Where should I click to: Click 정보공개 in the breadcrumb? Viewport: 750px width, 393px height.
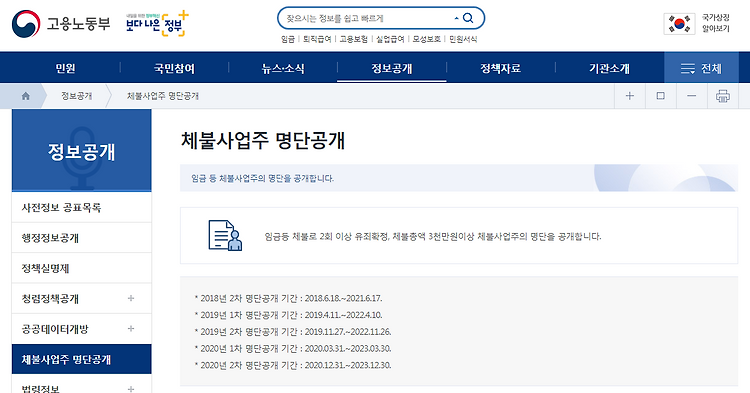77,96
